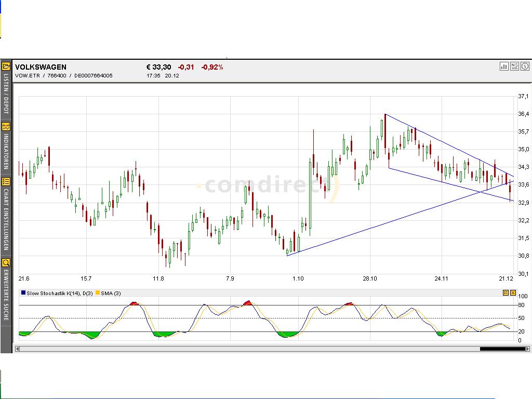Image resolution: width=532 pixels, height=399 pixels.
Task: Click the 36,4 price axis label
Action: (x=524, y=114)
